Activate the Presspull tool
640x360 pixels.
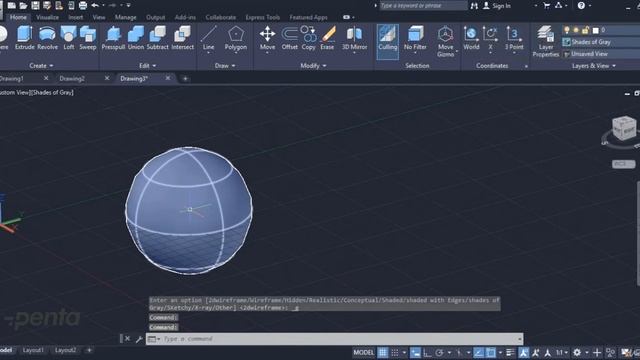pyautogui.click(x=113, y=38)
